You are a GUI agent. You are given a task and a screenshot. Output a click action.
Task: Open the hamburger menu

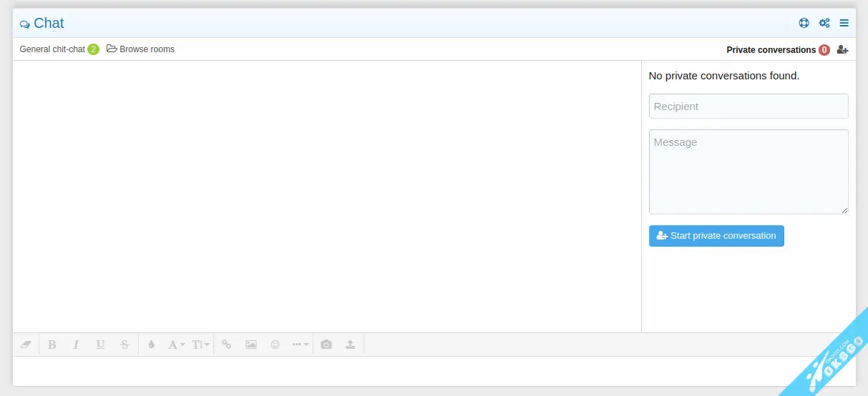tap(844, 23)
